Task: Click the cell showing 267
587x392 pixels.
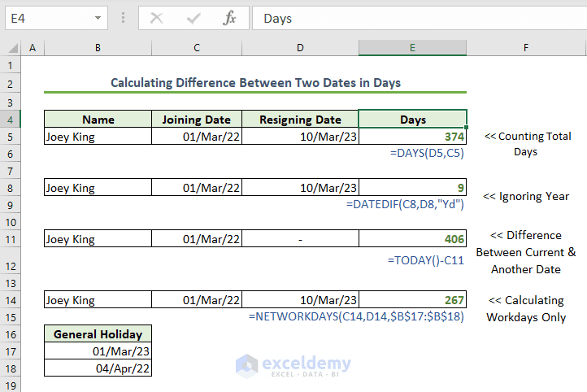Action: (412, 300)
